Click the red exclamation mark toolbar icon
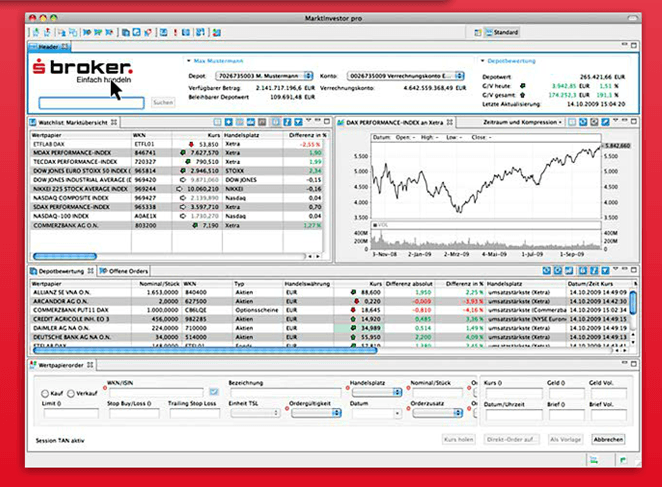 point(175,32)
